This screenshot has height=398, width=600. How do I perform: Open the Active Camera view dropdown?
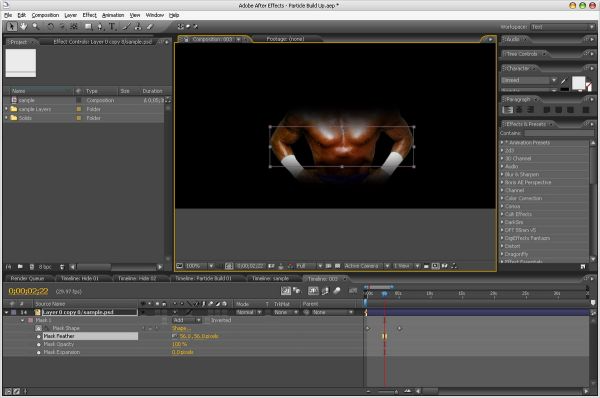(367, 266)
